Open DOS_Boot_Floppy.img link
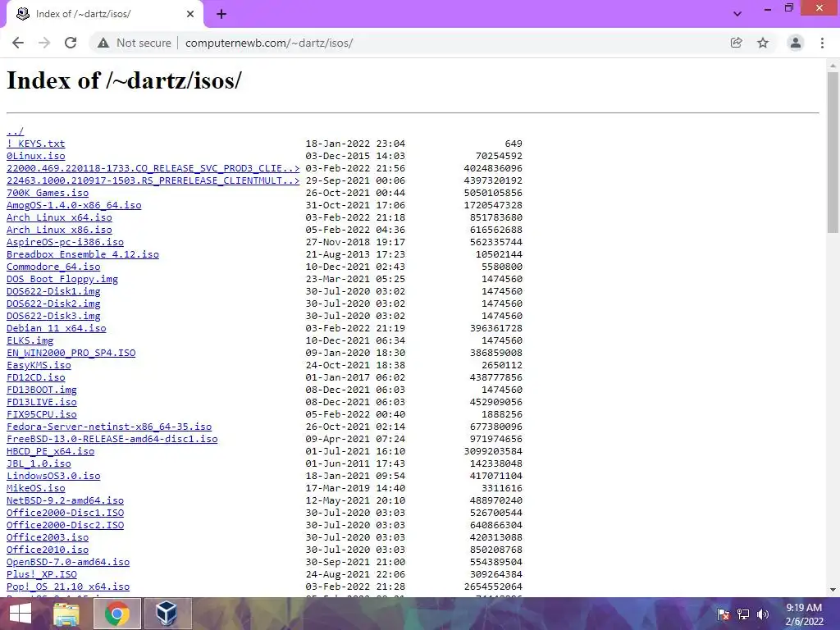Viewport: 840px width, 630px height. (x=62, y=279)
